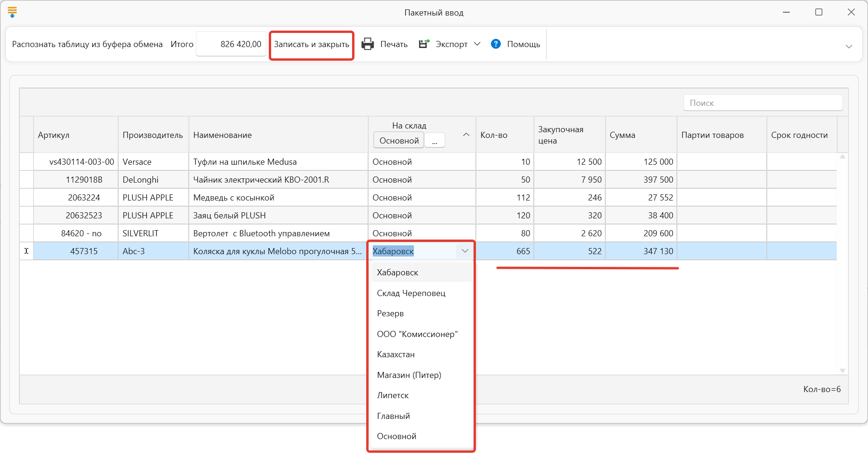
Task: Click Медведь с косынкой cell
Action: 278,197
